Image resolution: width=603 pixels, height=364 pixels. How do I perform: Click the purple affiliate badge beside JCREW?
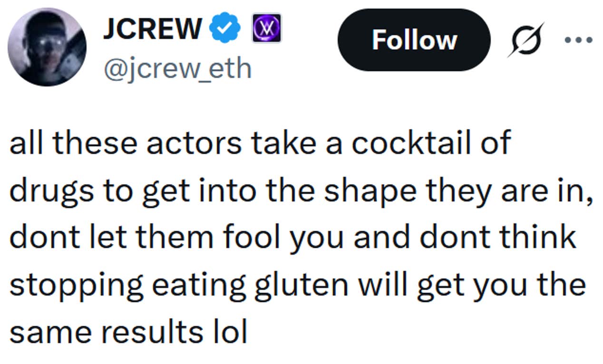(266, 28)
